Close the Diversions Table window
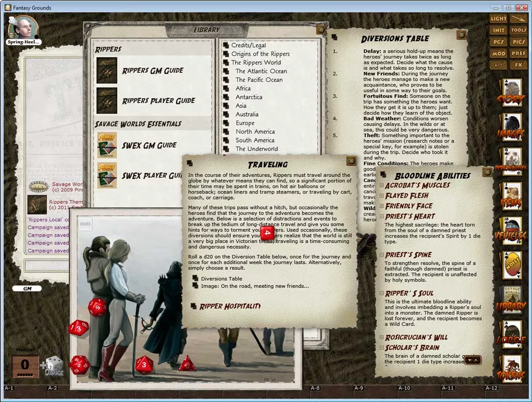Screen dimensions: 532x402 point(461,35)
